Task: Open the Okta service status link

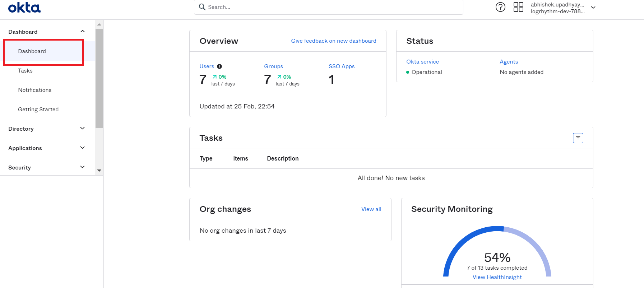Action: [422, 62]
